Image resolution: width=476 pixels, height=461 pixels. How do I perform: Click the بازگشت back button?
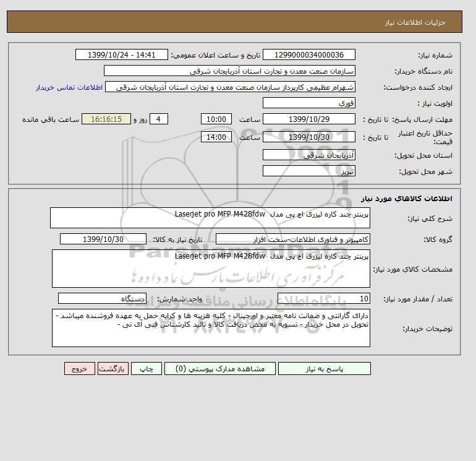pos(113,369)
